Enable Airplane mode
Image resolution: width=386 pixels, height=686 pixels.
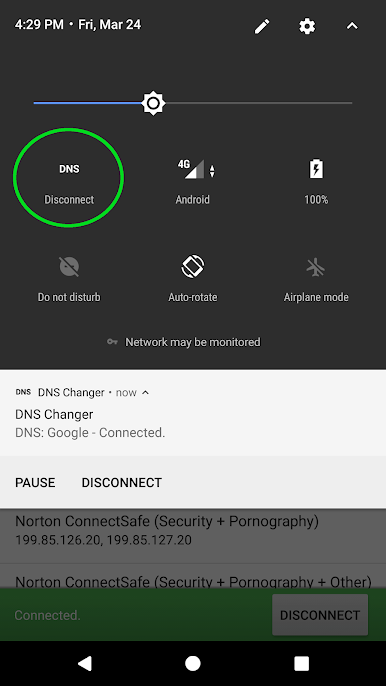[316, 279]
